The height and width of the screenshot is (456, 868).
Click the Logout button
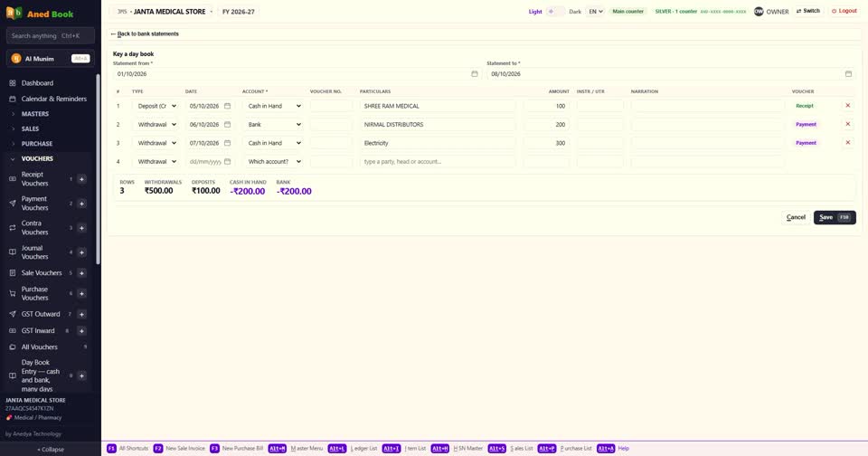(844, 11)
